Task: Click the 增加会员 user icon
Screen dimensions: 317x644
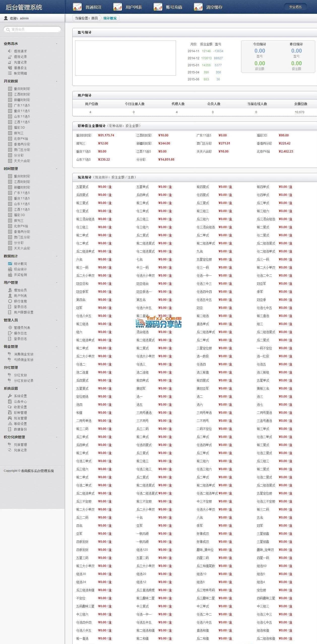Action: [10, 290]
